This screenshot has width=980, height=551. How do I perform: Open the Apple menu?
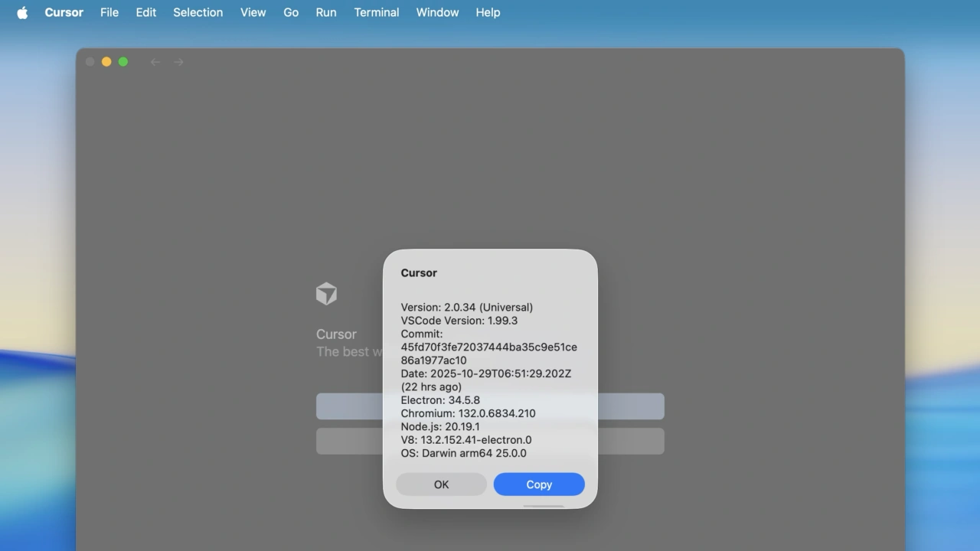22,12
